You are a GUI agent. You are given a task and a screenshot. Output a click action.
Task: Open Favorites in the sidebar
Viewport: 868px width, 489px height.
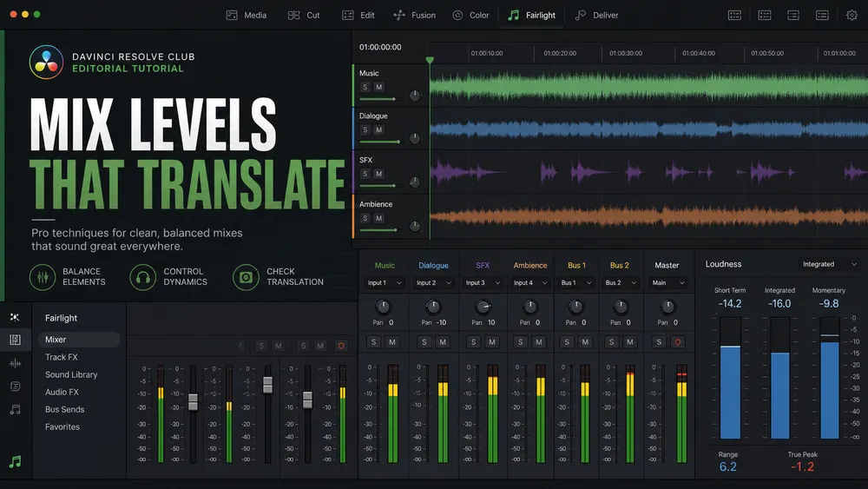[62, 427]
